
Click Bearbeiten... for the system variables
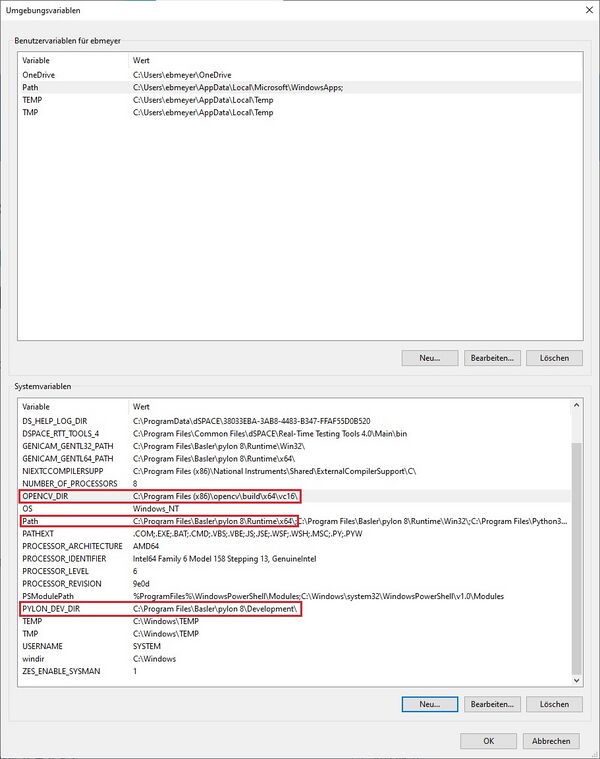point(492,704)
